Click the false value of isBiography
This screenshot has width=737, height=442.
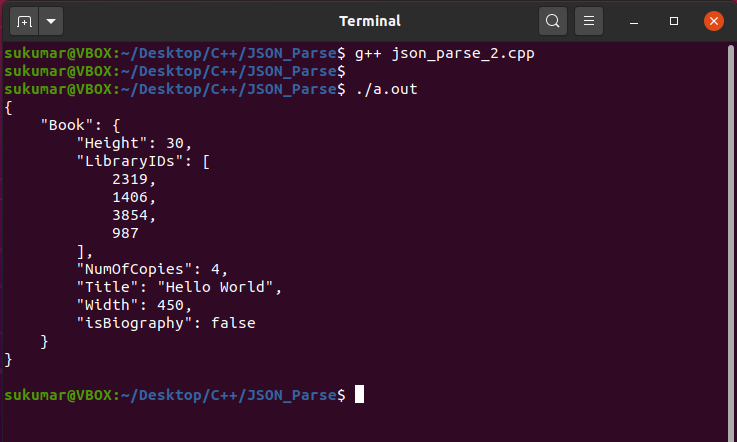coord(233,323)
